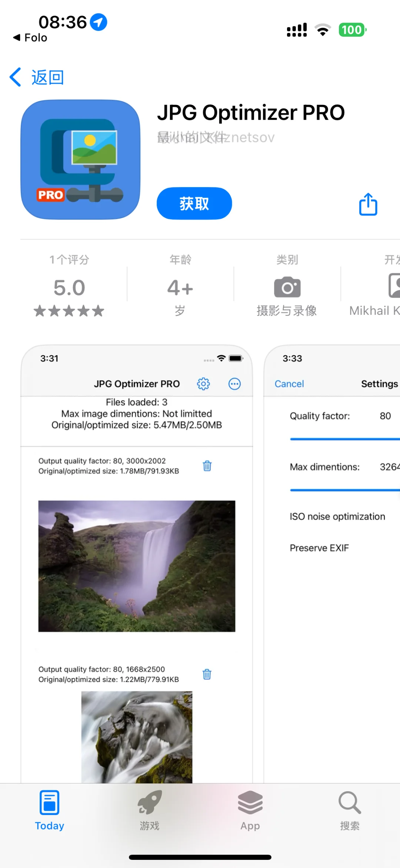The image size is (400, 868).
Task: Tap the home indicator bar
Action: (200, 857)
